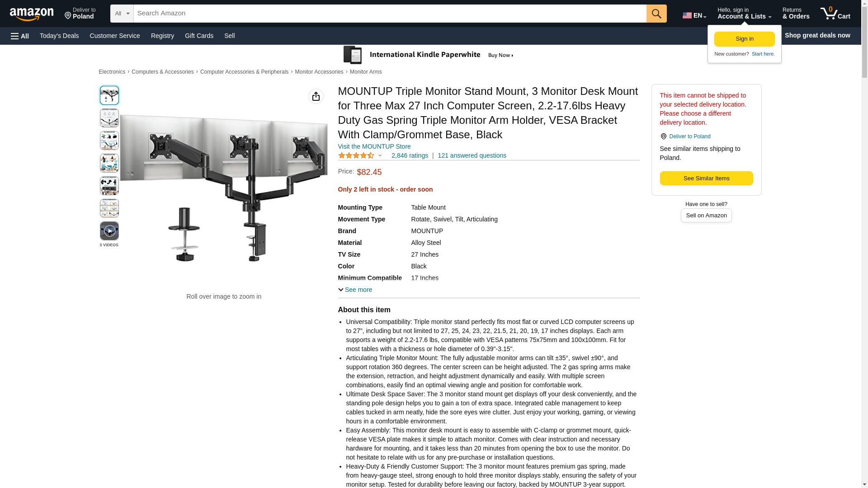
Task: Click See Similar Items button
Action: pyautogui.click(x=706, y=178)
